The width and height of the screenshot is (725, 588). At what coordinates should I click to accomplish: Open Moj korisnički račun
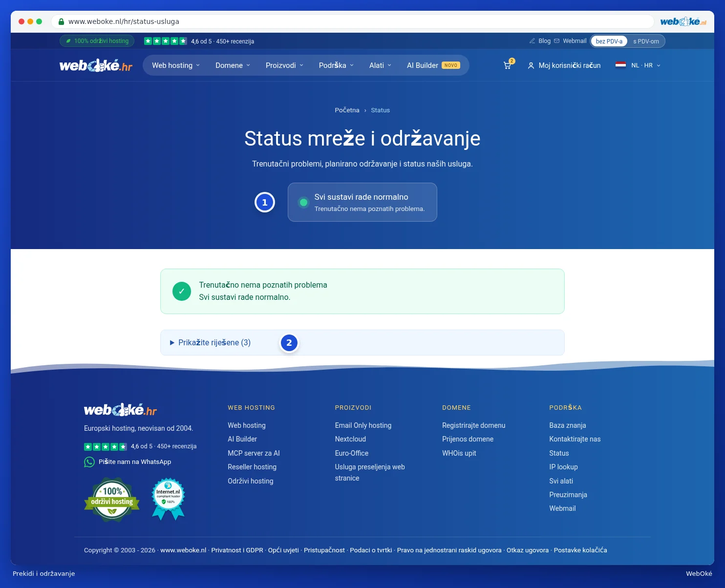564,65
